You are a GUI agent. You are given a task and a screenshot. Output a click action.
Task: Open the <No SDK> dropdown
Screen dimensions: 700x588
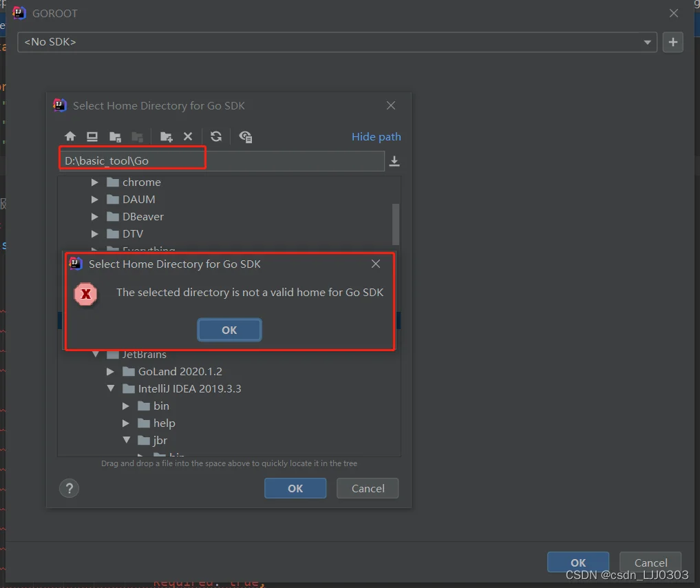tap(337, 42)
